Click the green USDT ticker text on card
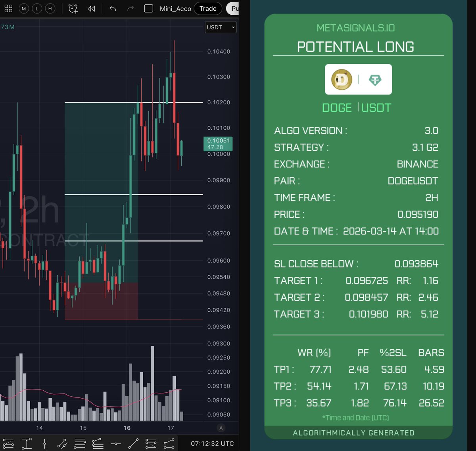Viewport: 476px width, 451px height. (376, 108)
